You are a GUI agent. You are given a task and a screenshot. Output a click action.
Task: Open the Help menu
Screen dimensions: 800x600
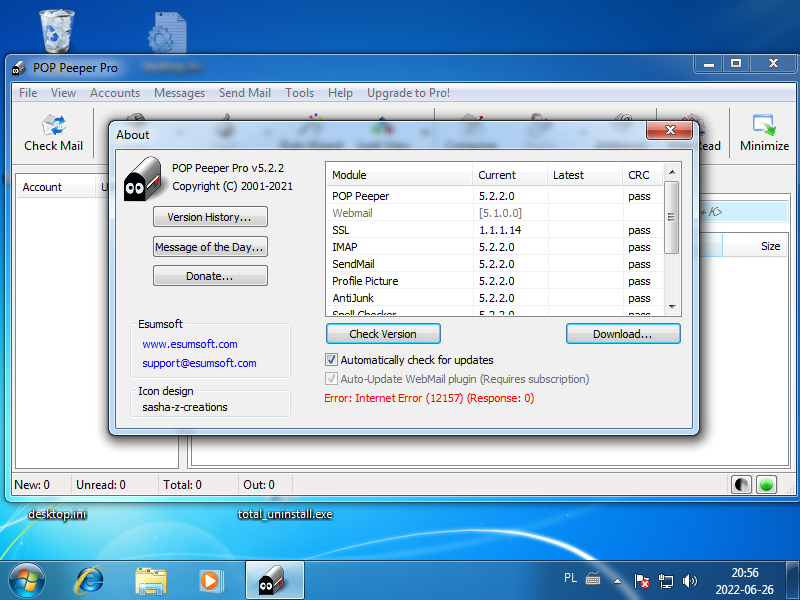(x=340, y=93)
